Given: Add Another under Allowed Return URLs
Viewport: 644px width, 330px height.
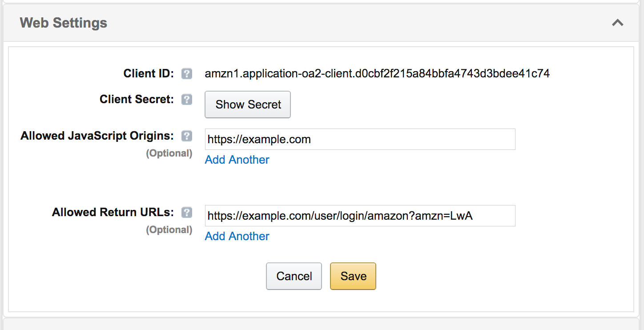Looking at the screenshot, I should coord(237,236).
